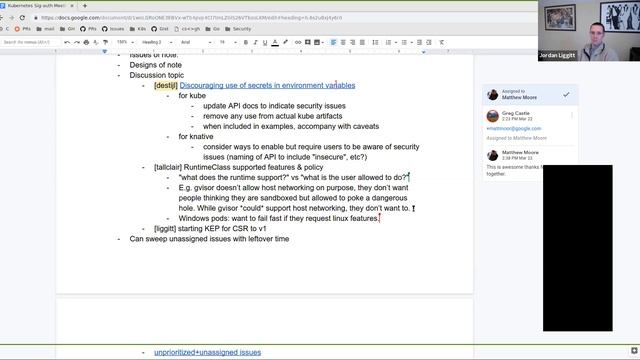Open Greg Castle comment options menu
This screenshot has height=360, width=640.
tap(571, 116)
